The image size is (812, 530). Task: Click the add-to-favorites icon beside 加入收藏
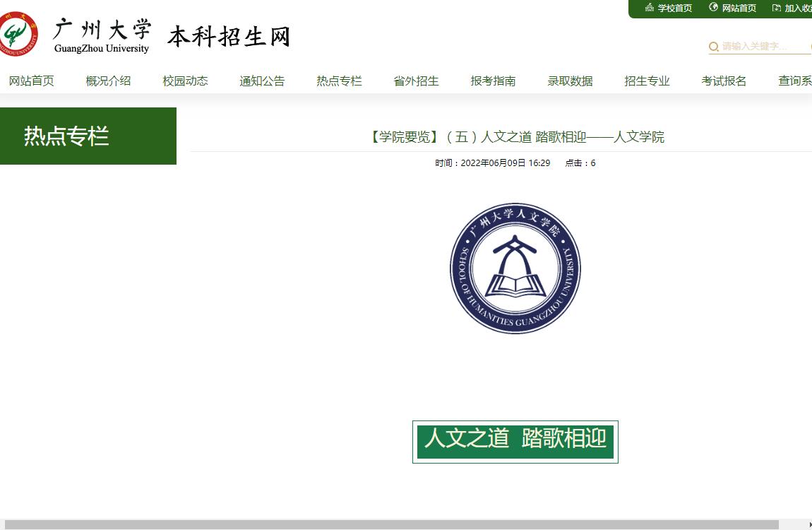coord(776,8)
